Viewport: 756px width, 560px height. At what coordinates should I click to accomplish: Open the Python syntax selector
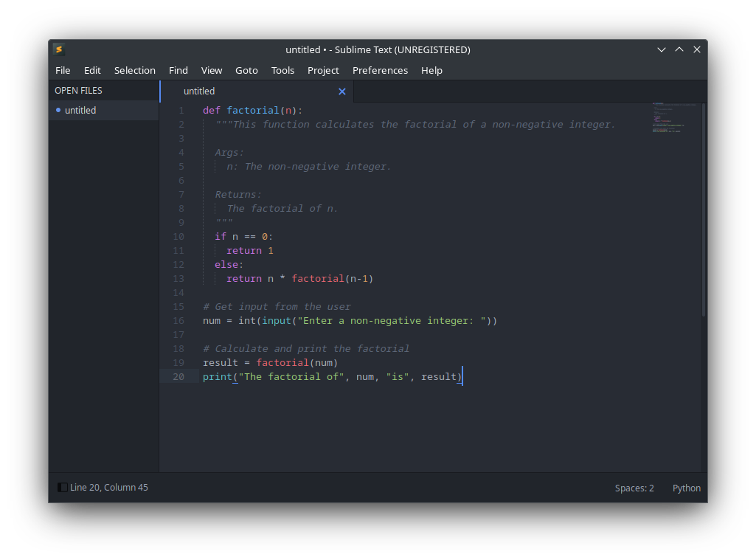(686, 488)
